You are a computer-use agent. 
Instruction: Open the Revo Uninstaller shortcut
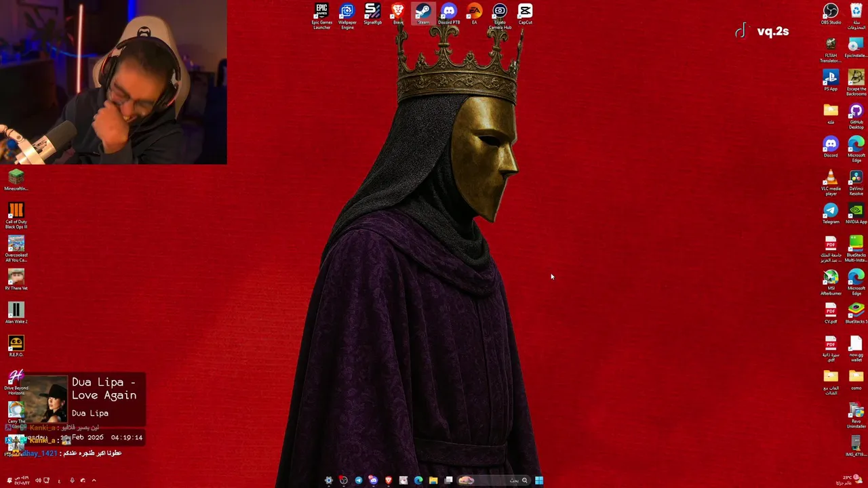pos(856,415)
